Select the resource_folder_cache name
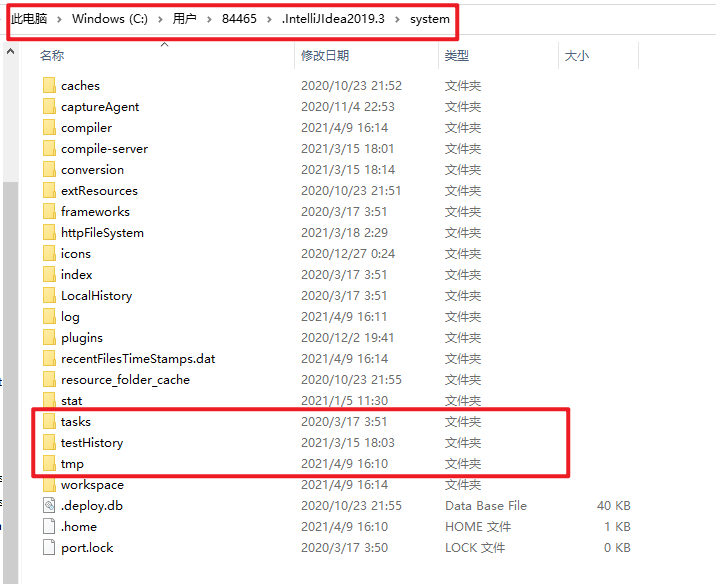This screenshot has width=716, height=584. [x=125, y=380]
